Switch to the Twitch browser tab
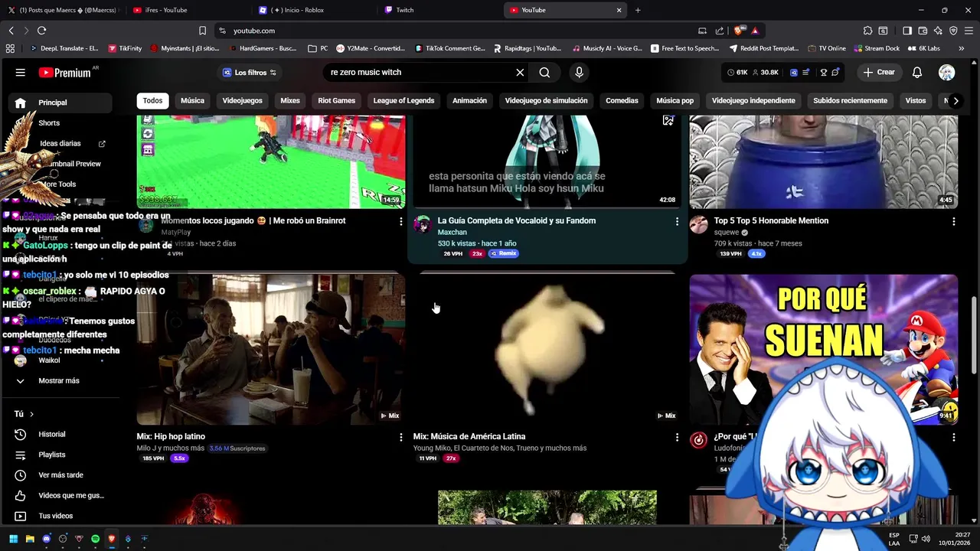 (x=440, y=10)
